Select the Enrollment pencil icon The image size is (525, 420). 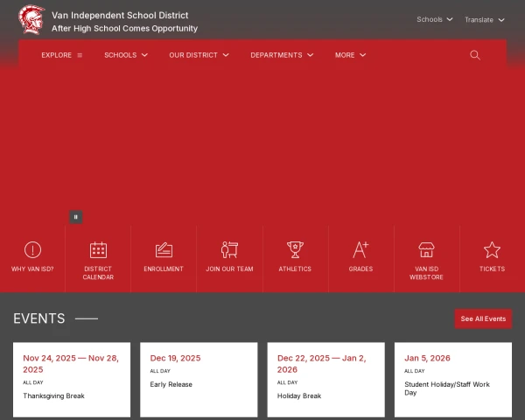(x=164, y=250)
